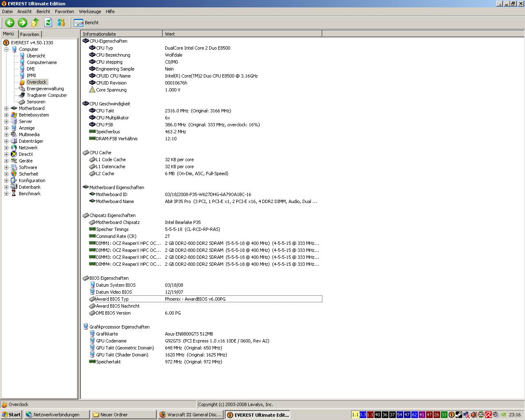
Task: Sort by the Wert column header
Action: pyautogui.click(x=242, y=34)
